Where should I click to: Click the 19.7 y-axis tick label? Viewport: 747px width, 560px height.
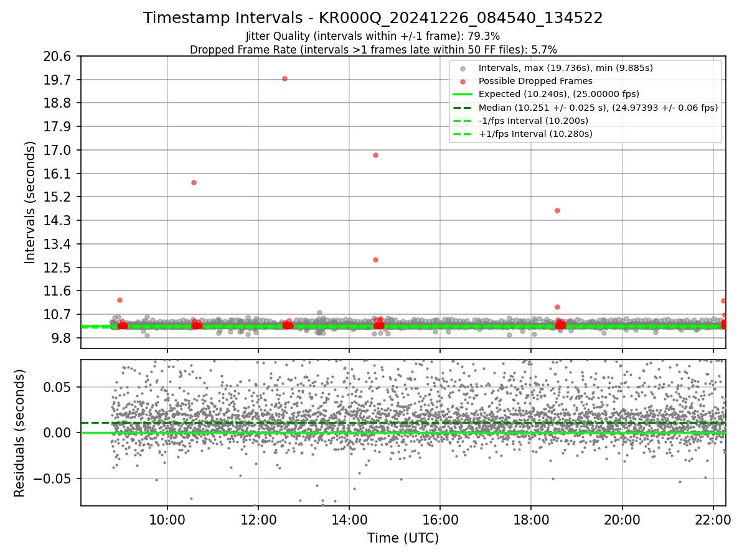click(58, 80)
